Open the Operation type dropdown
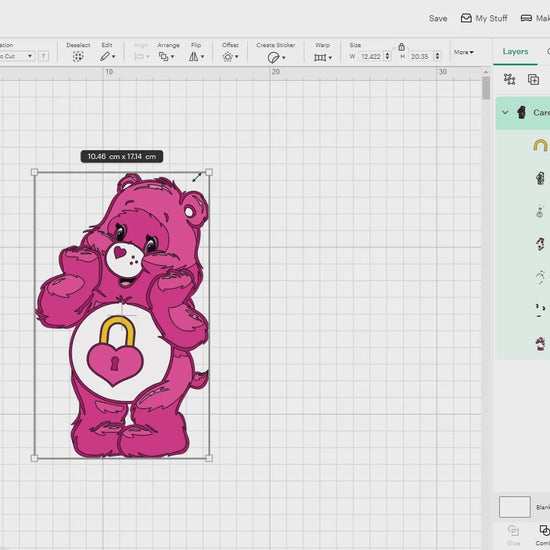The height and width of the screenshot is (550, 550). pos(16,56)
